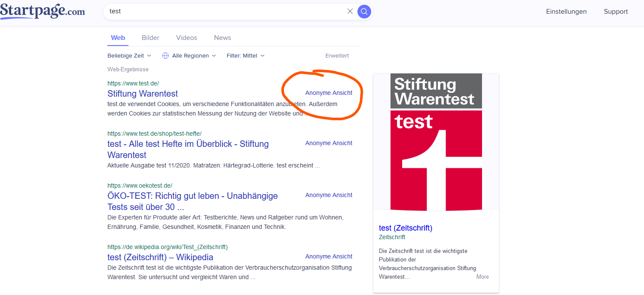Click the 'Zeitschrift' subtitle in info card
Viewport: 644px width, 295px height.
pos(392,237)
